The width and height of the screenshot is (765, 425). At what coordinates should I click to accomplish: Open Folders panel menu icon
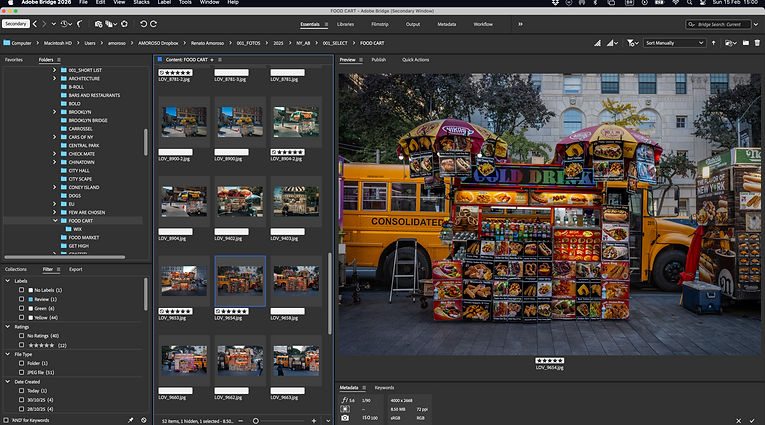[x=59, y=60]
